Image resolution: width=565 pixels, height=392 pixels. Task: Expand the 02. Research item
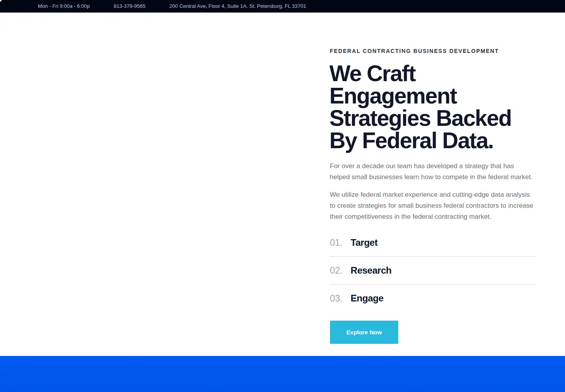[x=432, y=270]
